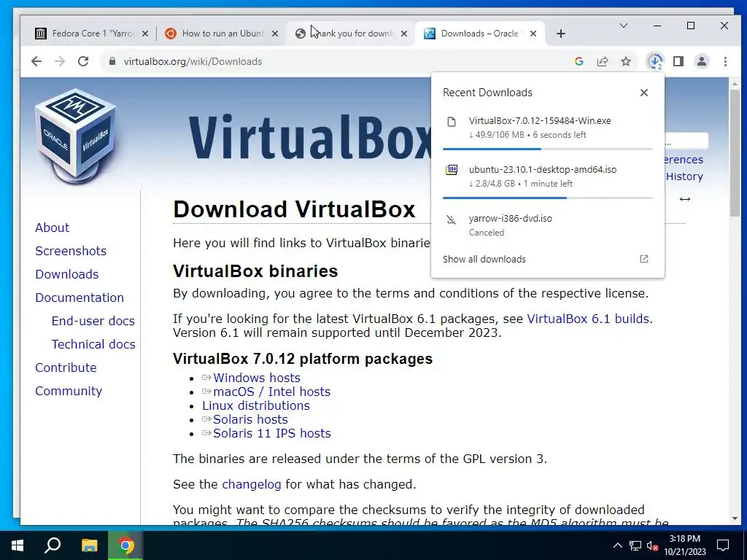Open the Linux distributions link

[x=256, y=405]
